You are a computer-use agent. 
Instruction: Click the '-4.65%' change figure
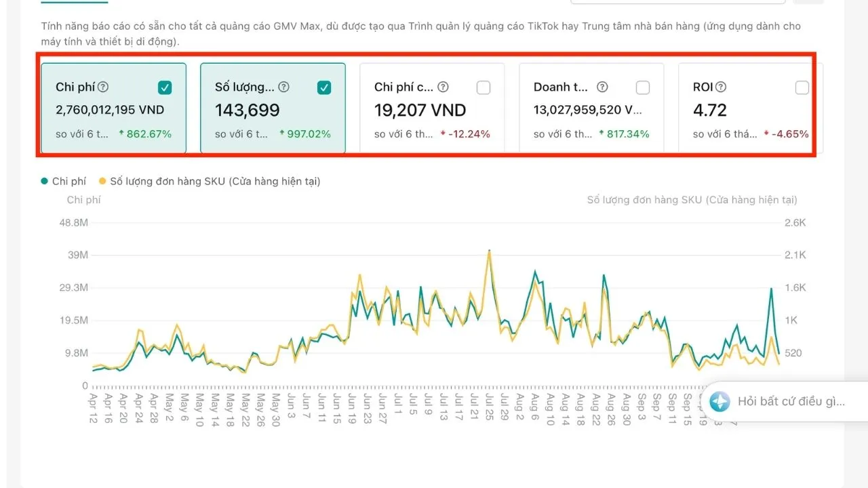[790, 134]
